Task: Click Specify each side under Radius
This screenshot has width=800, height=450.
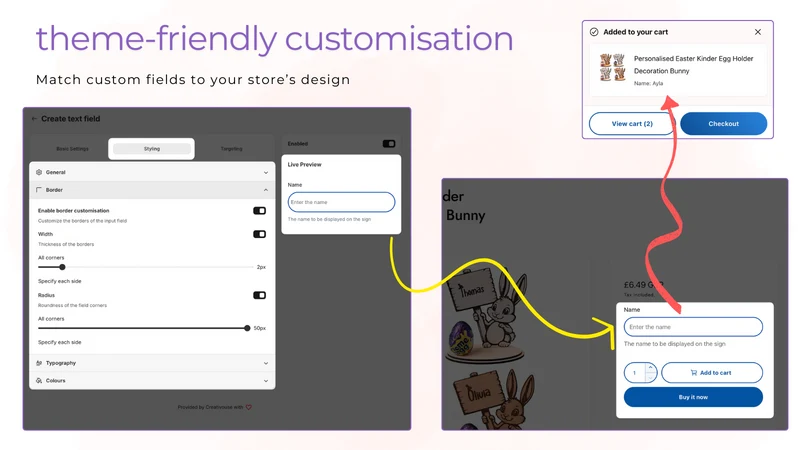Action: (x=60, y=342)
